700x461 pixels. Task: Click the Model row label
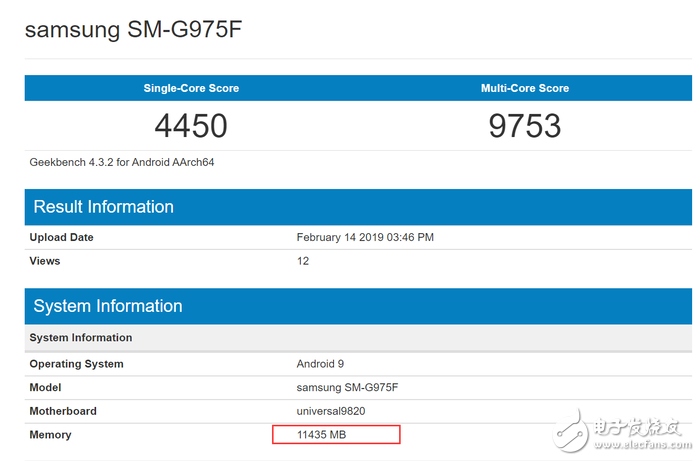tap(46, 388)
